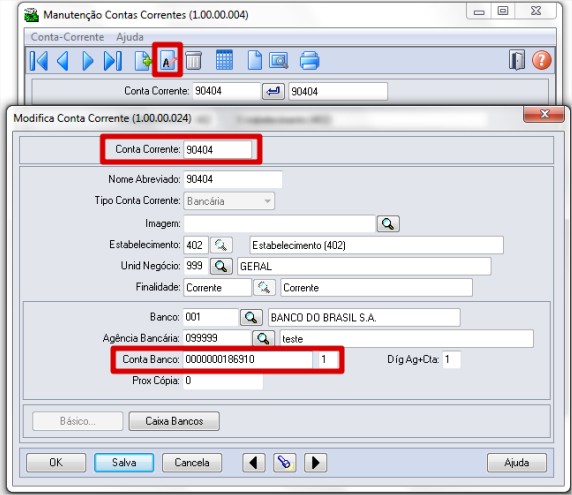Click the delete trash can icon

pyautogui.click(x=193, y=61)
